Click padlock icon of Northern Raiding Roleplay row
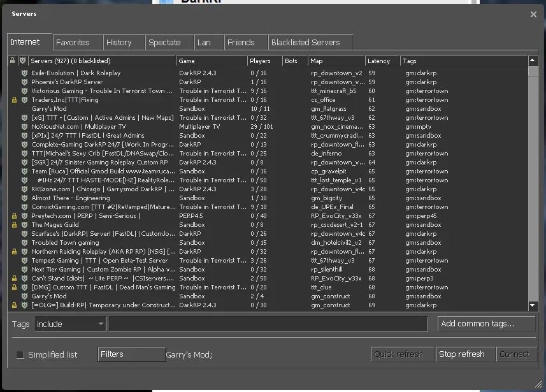546x392 pixels. (14, 252)
